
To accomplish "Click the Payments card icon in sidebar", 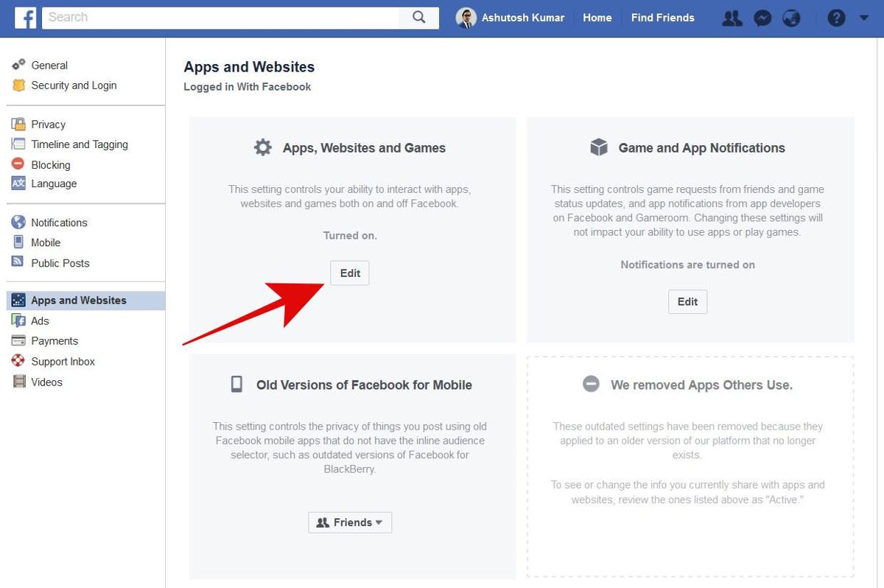I will 18,340.
